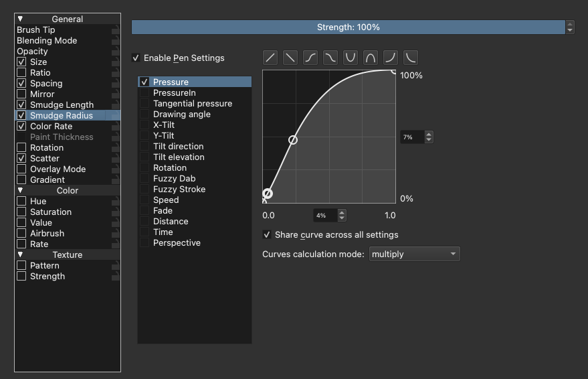Screen dimensions: 588x379
Task: Enable the Mirror option checkbox
Action: pos(22,94)
